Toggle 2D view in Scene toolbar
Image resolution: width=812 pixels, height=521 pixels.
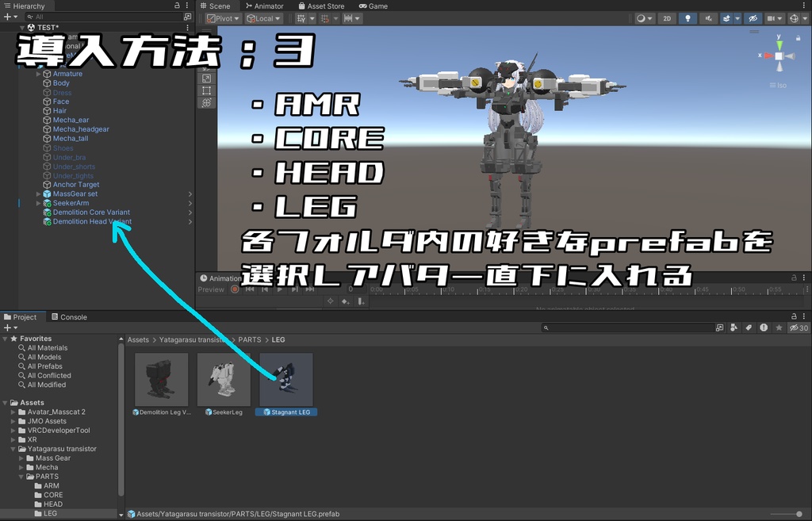click(x=667, y=19)
